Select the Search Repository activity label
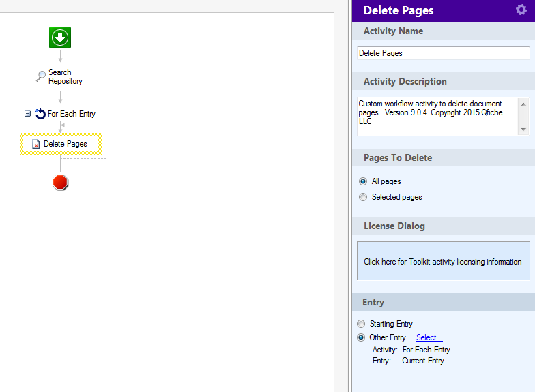This screenshot has height=392, width=535. (66, 76)
